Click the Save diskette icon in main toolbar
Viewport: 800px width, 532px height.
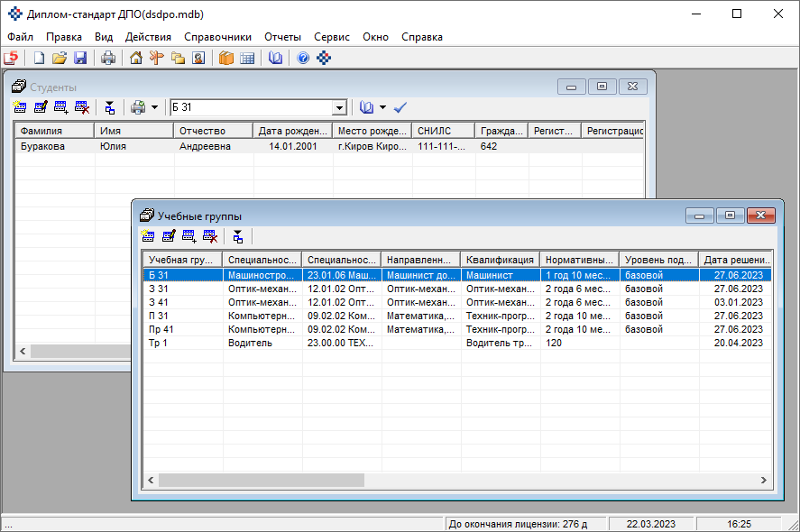[80, 59]
